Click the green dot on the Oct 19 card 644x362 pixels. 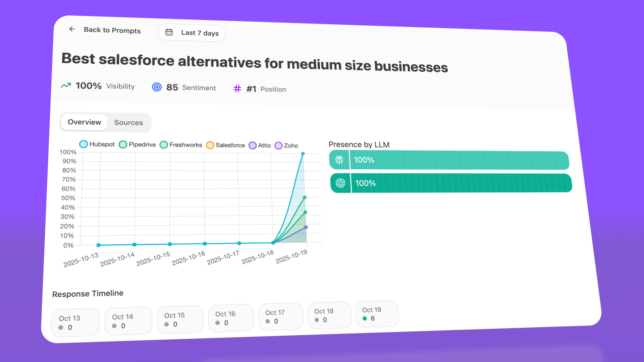[364, 318]
